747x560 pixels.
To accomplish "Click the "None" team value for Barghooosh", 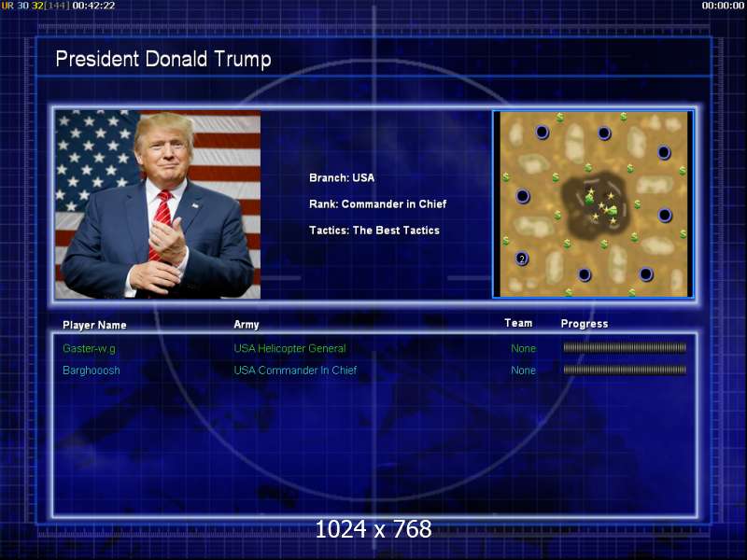I will [x=523, y=370].
